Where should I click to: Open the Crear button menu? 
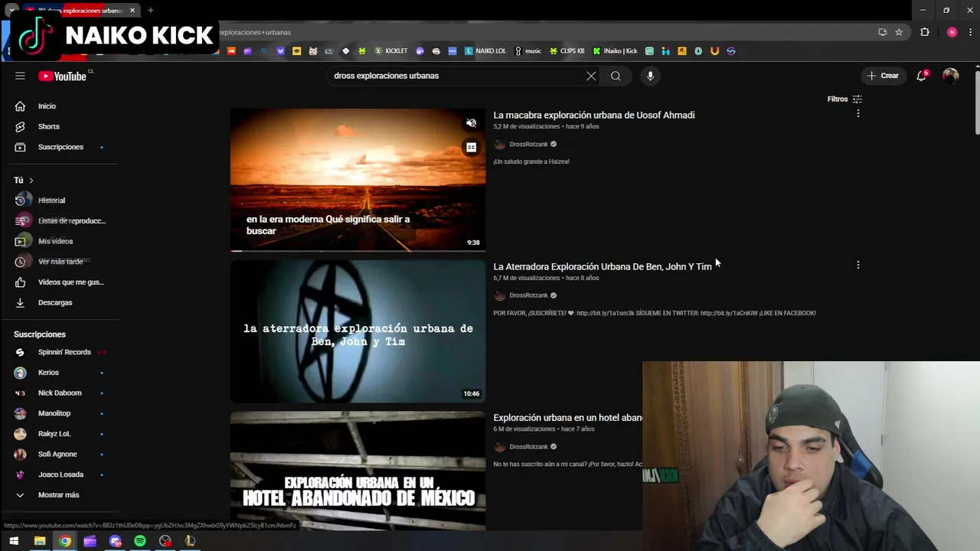click(882, 76)
